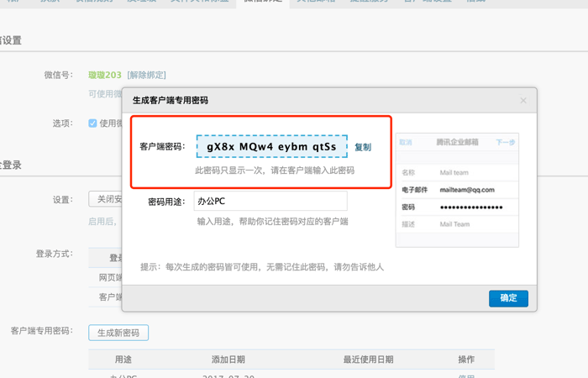588x378 pixels.
Task: Click the 解除绑定 link beside 璇璇203
Action: click(x=146, y=76)
